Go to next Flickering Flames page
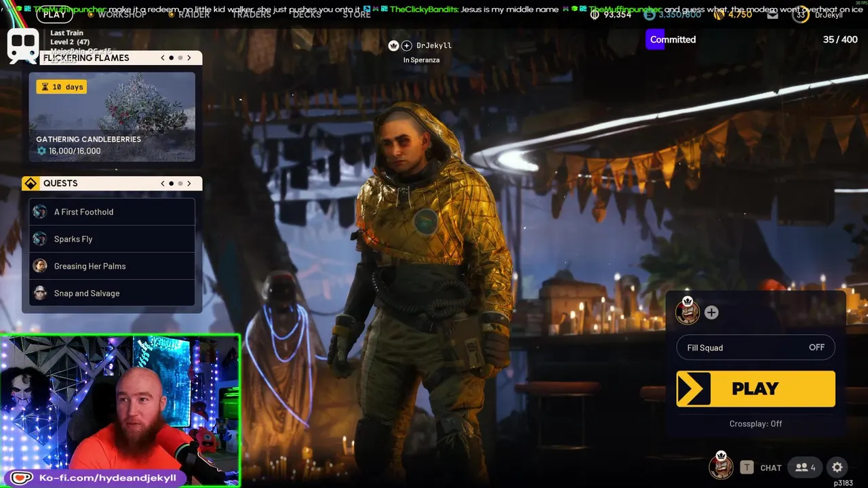Viewport: 868px width, 488px height. [189, 58]
